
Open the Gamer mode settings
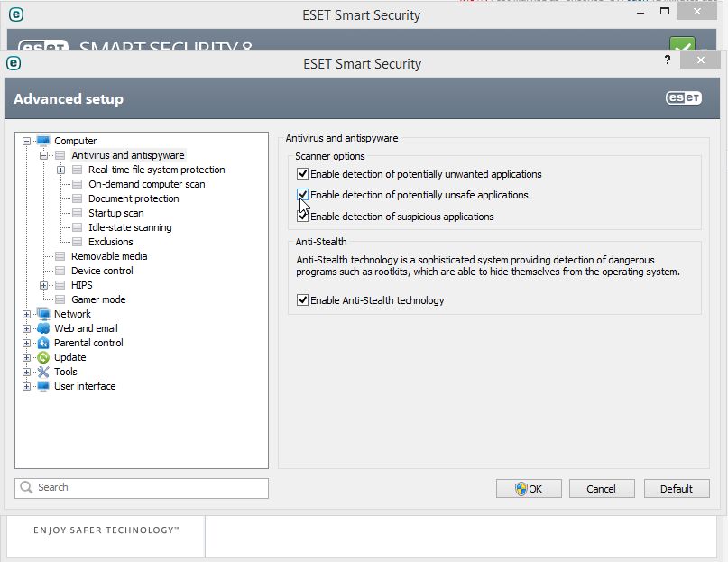point(98,299)
